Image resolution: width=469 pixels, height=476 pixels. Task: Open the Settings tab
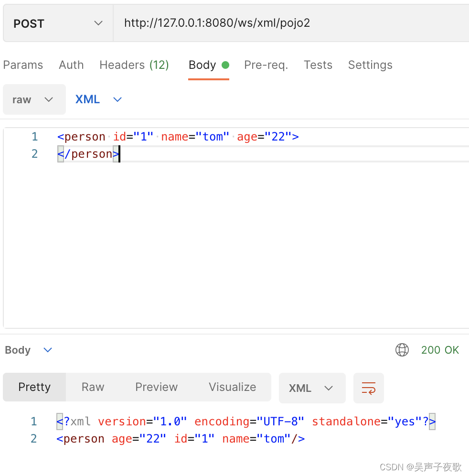coord(370,65)
